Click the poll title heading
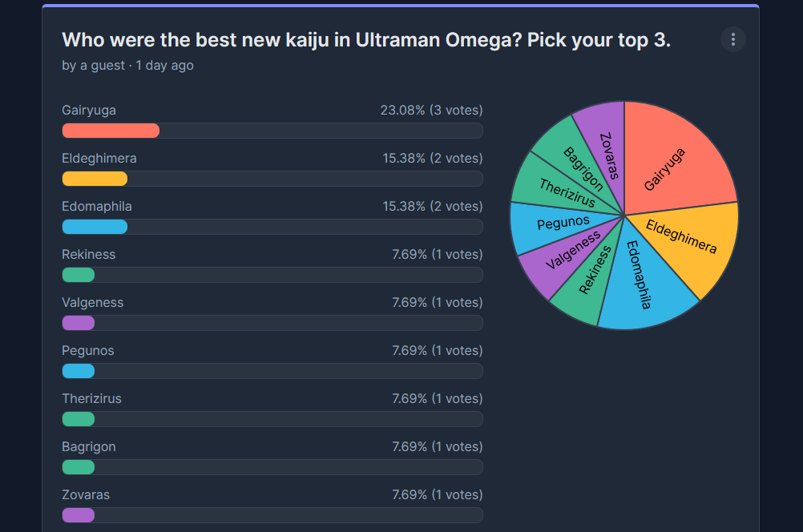Screen dimensions: 803x532 click(366, 40)
